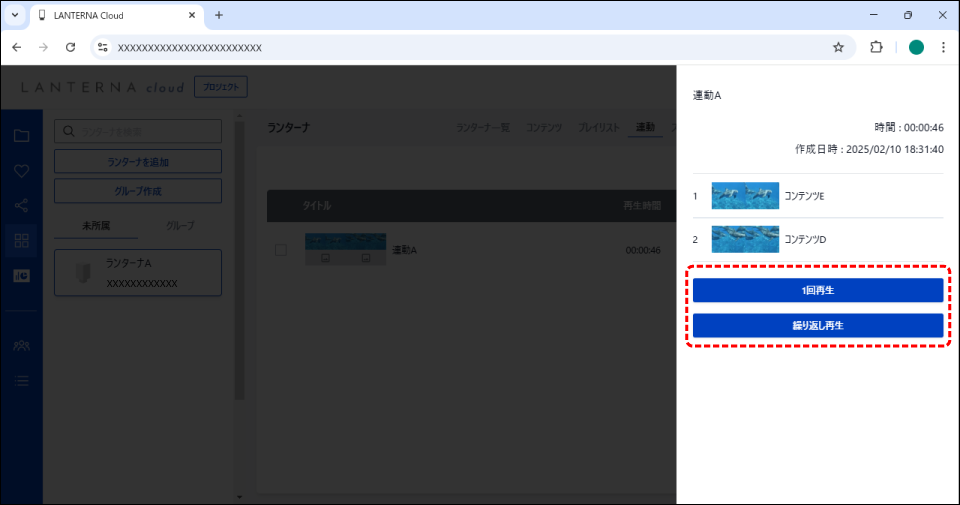Click the share icon in sidebar
This screenshot has width=960, height=505.
coord(21,206)
